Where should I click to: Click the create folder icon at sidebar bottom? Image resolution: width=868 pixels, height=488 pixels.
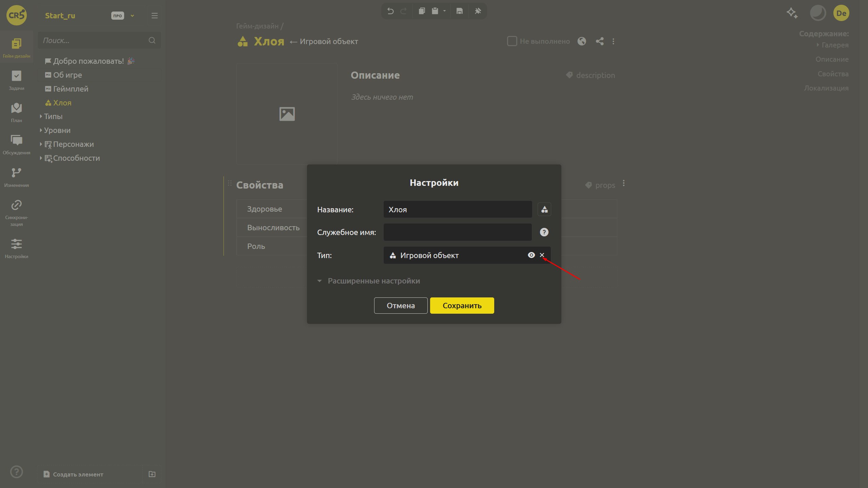(x=152, y=474)
